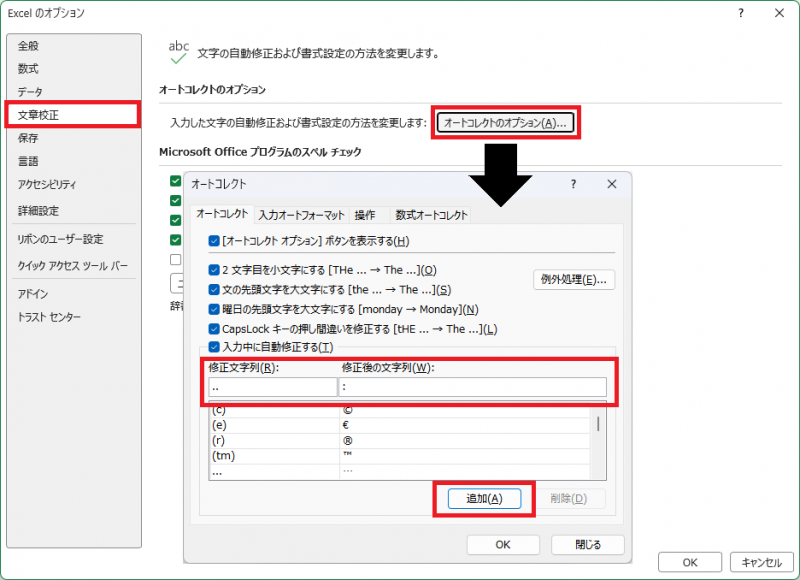Click オートコレクトのオプション button
This screenshot has height=580, width=800.
(505, 123)
